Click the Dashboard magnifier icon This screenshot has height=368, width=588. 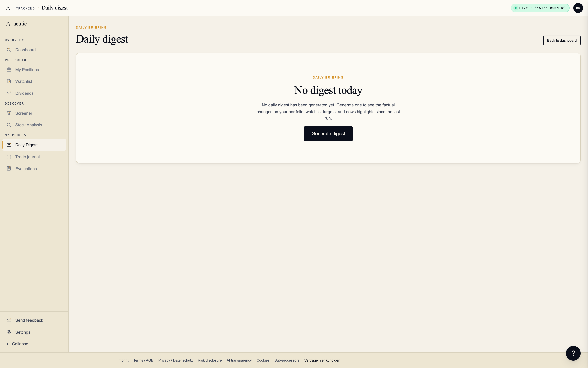click(x=9, y=50)
